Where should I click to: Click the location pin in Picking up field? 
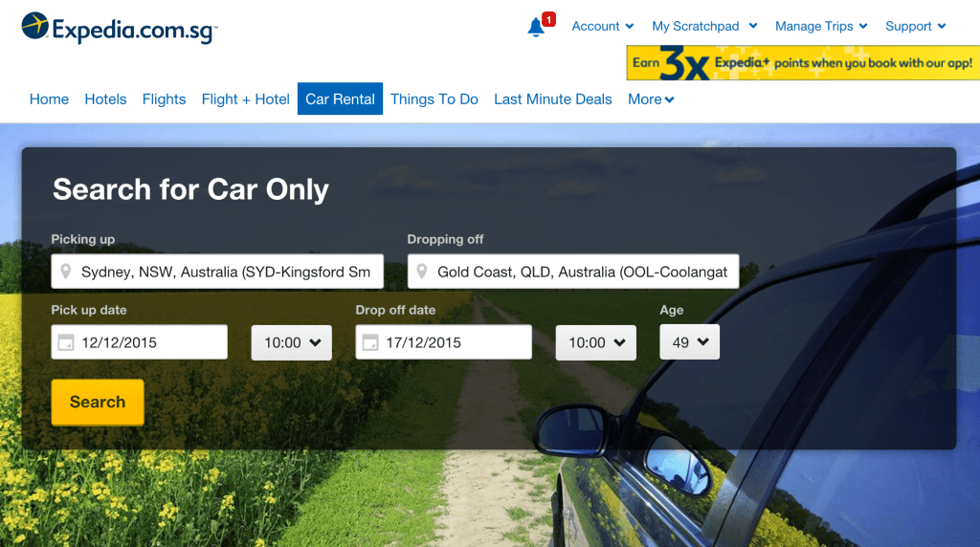coord(66,271)
